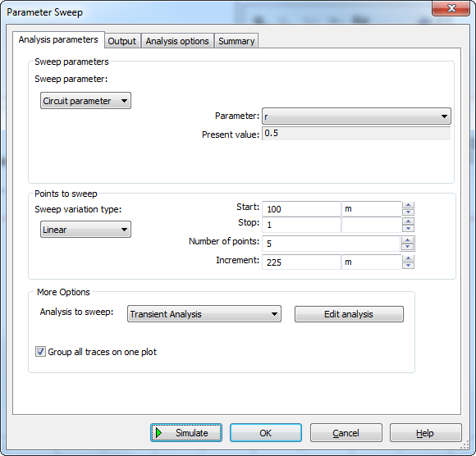This screenshot has height=456, width=476.
Task: Decrease the Stop unit with down arrow
Action: tap(409, 228)
